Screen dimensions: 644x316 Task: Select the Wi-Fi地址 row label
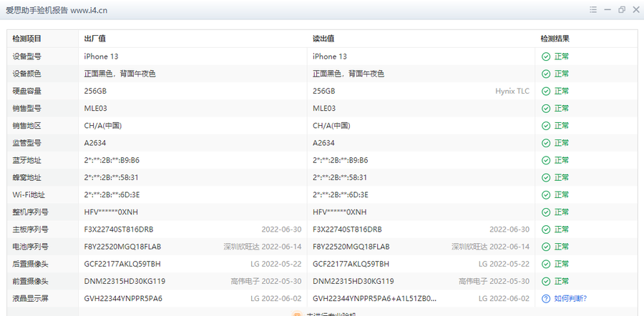29,195
